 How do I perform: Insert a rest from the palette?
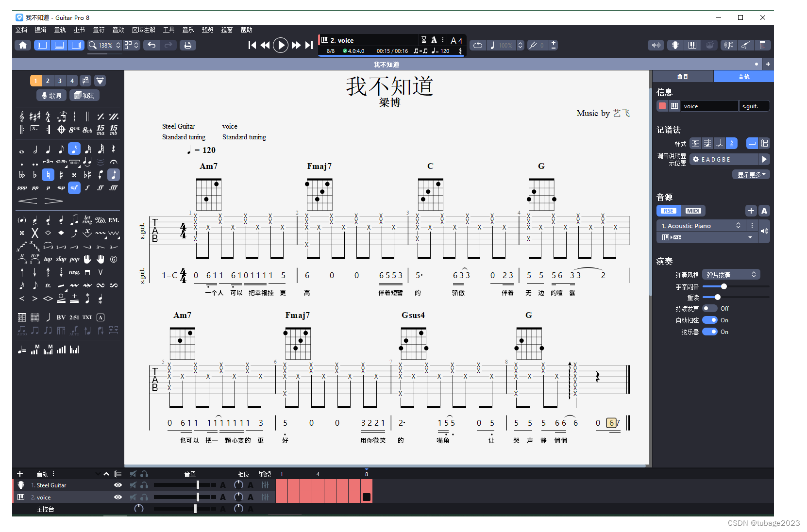(x=114, y=149)
